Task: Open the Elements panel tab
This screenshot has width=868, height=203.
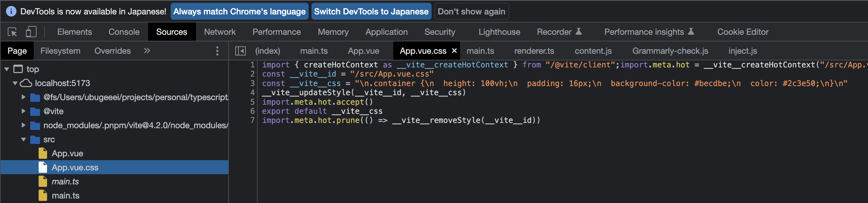Action: tap(74, 32)
